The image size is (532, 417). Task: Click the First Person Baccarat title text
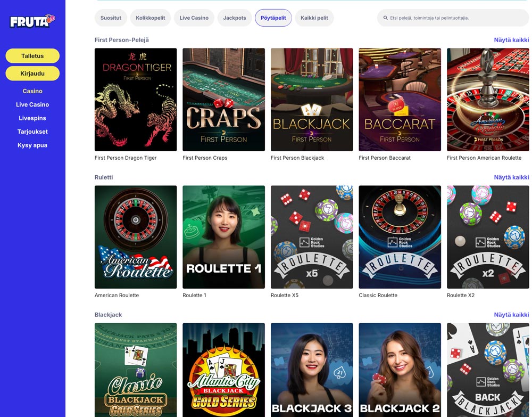pos(385,158)
